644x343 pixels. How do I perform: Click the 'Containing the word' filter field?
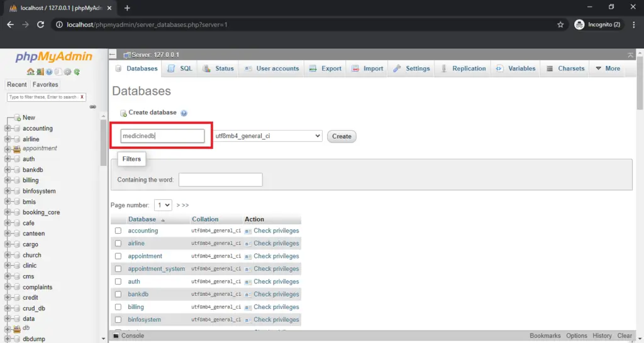click(x=220, y=180)
